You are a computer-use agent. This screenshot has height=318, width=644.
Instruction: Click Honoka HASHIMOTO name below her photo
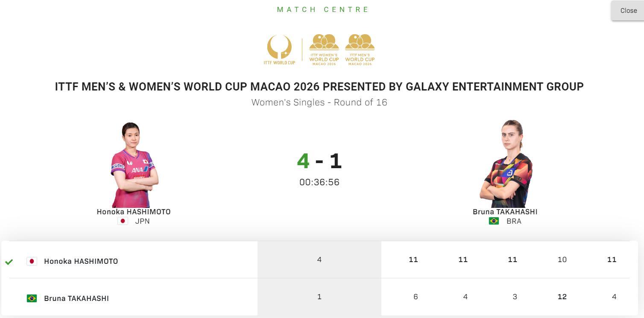click(x=134, y=212)
